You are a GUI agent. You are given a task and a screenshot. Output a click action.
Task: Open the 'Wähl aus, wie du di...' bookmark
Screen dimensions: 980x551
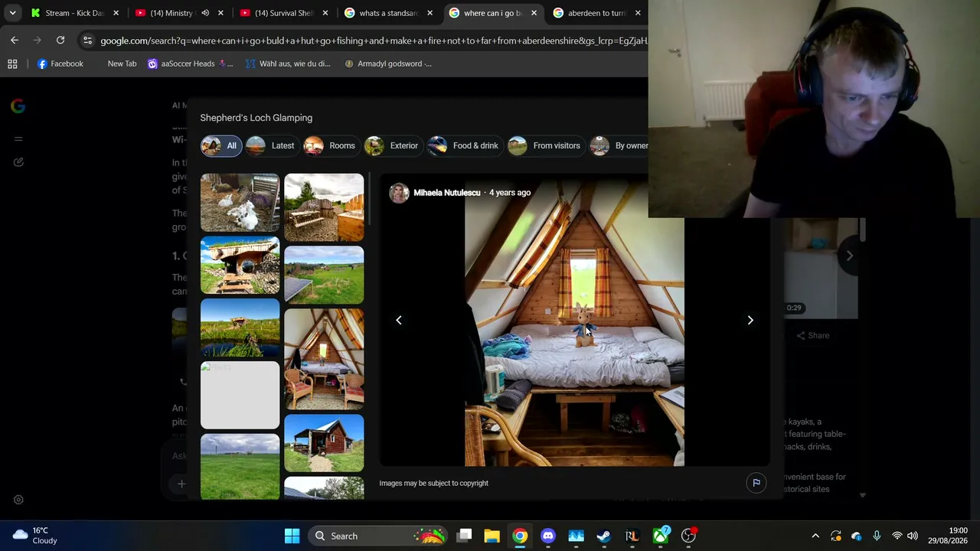click(x=288, y=64)
